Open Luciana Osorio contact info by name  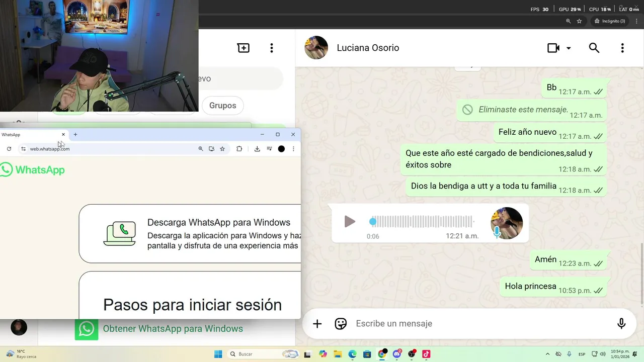(368, 48)
